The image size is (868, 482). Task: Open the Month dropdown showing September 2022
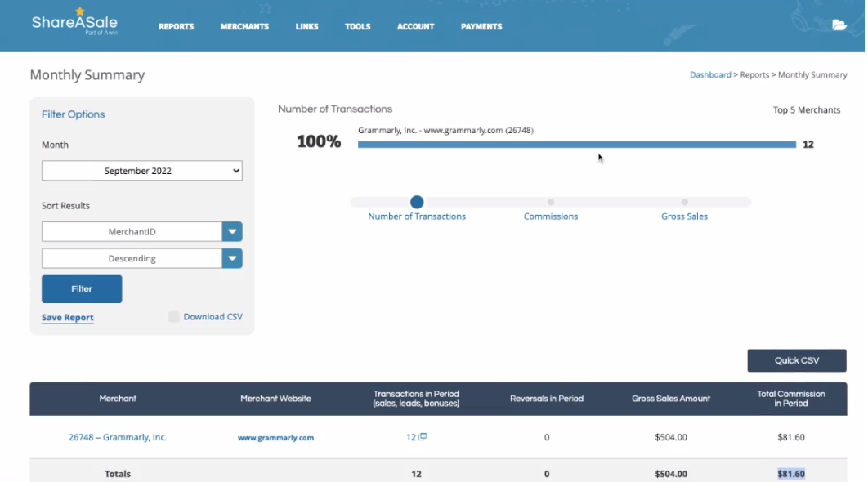pyautogui.click(x=141, y=171)
